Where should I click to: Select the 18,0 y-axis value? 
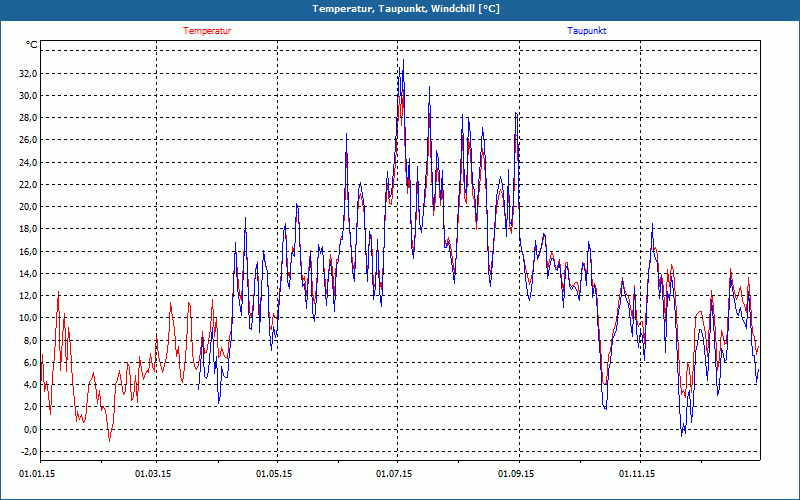(x=28, y=229)
